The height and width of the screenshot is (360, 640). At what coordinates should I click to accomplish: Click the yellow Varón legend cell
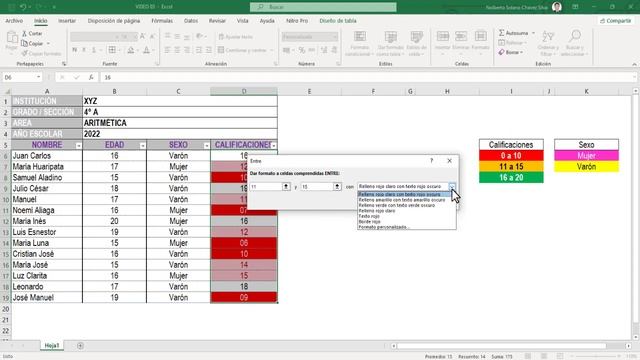(586, 167)
